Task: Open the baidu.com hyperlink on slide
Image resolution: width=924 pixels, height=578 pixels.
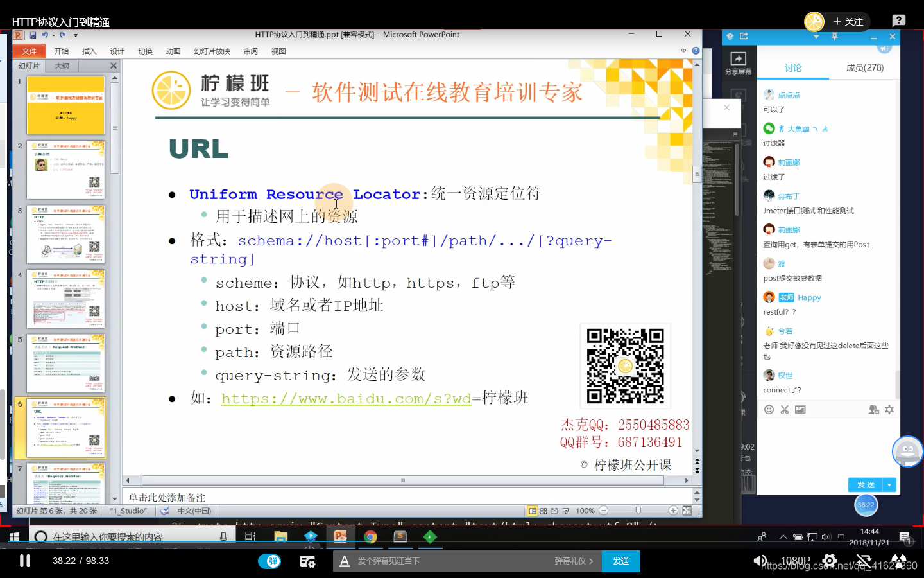Action: [346, 398]
